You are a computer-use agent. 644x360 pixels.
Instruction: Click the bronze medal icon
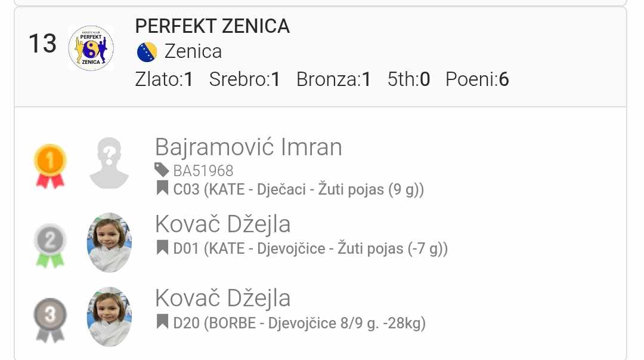[x=51, y=319]
